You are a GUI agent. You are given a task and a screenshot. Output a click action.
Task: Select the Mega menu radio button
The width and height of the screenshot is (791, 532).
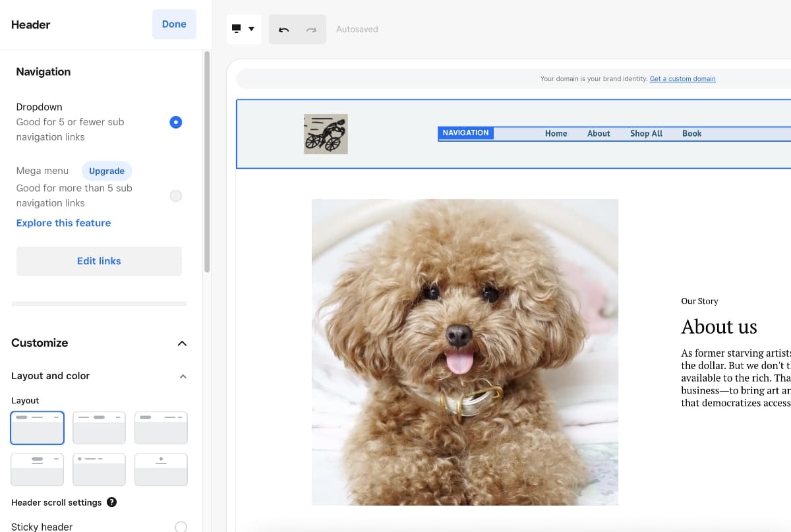pyautogui.click(x=175, y=196)
